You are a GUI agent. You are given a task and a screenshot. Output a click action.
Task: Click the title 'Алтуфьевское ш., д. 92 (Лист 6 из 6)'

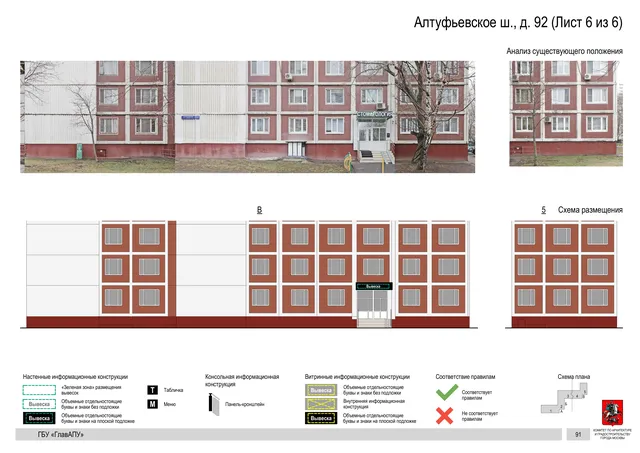coord(518,22)
